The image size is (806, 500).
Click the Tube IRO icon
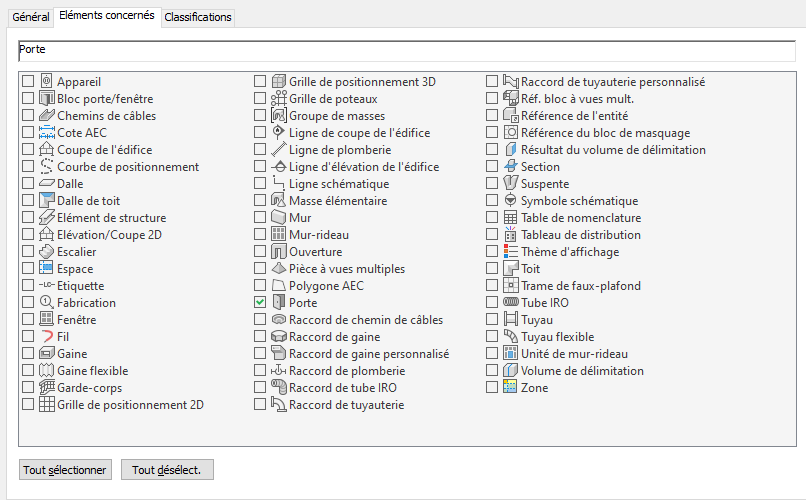coord(510,303)
